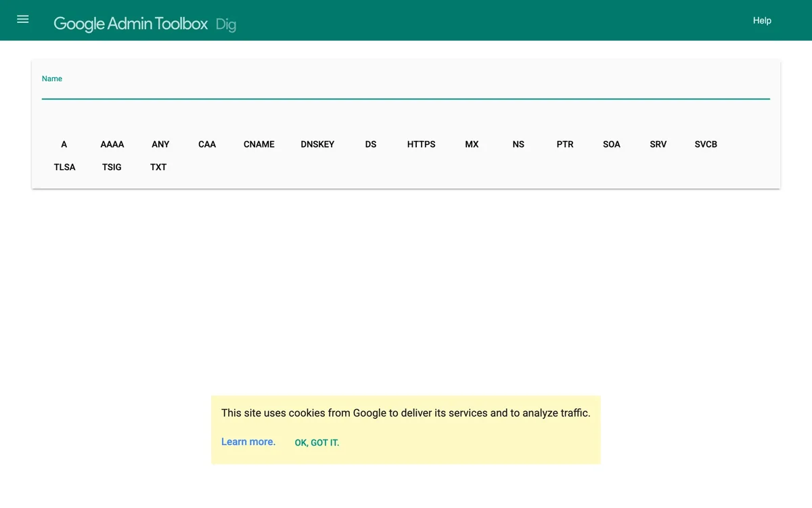Pick the HTTPS record type
The width and height of the screenshot is (812, 508).
(x=422, y=144)
